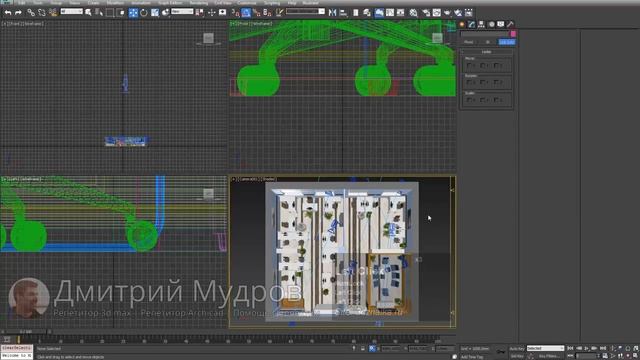Click the IK button in Hierarchy panel
Image resolution: width=640 pixels, height=360 pixels.
click(487, 42)
